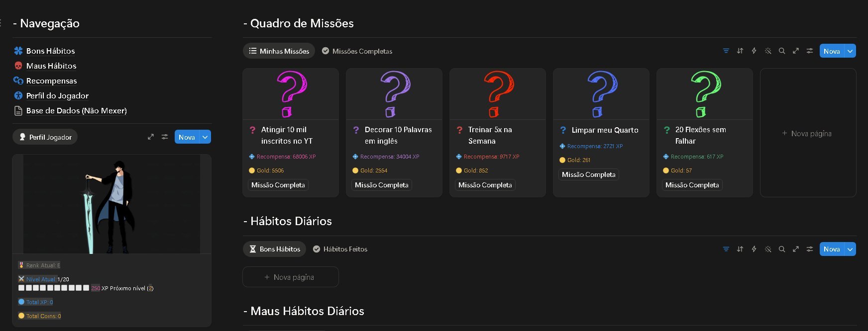Screen dimensions: 868x331
Task: Click the XP progress bar squares
Action: pos(54,288)
